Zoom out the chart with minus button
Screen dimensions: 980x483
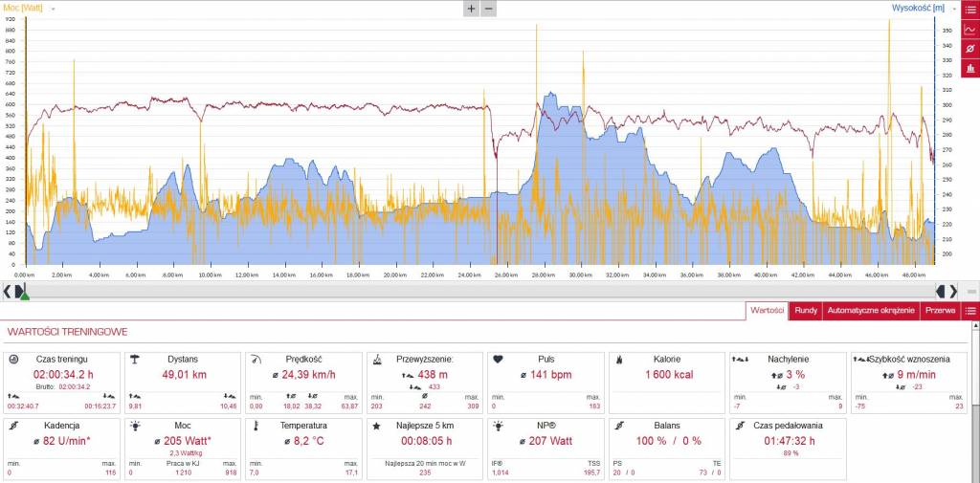tap(489, 9)
